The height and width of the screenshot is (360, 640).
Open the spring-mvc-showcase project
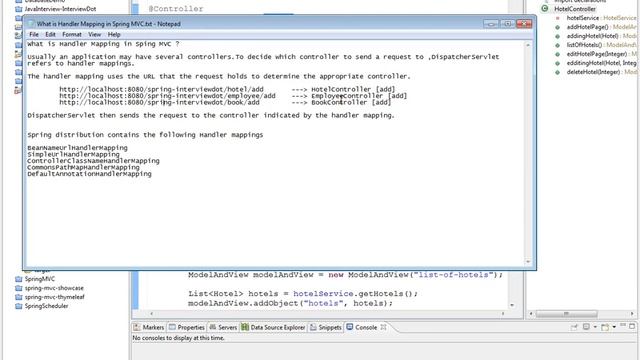pyautogui.click(x=54, y=288)
